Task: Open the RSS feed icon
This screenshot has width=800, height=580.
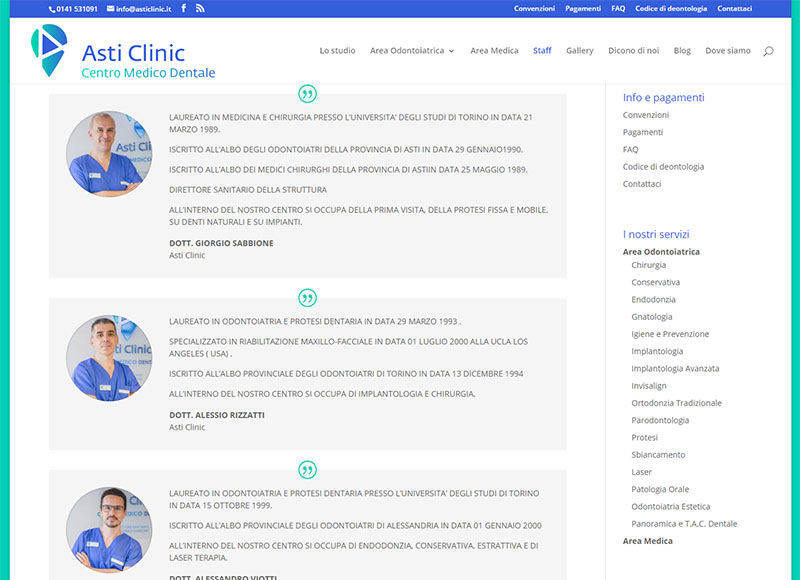Action: [200, 8]
